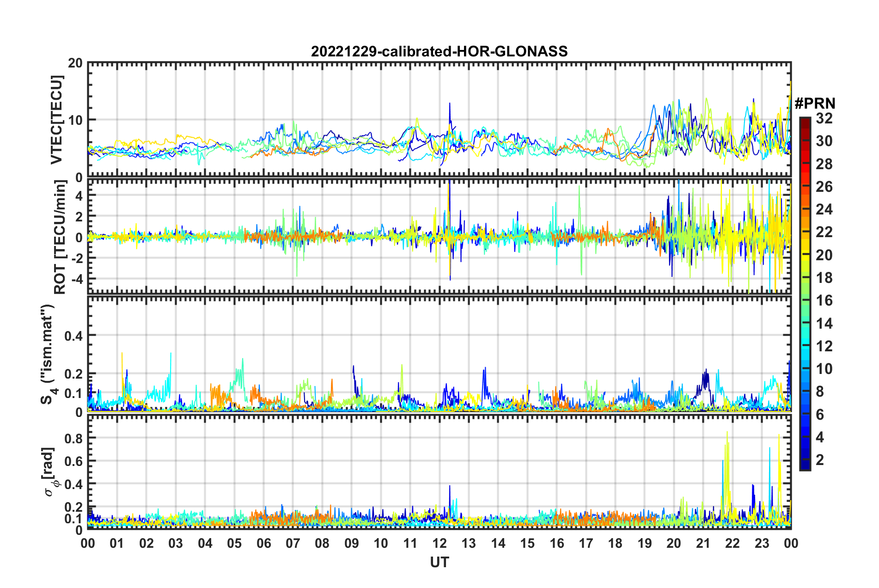
Task: Click colorbar tick label 24
Action: coord(824,209)
